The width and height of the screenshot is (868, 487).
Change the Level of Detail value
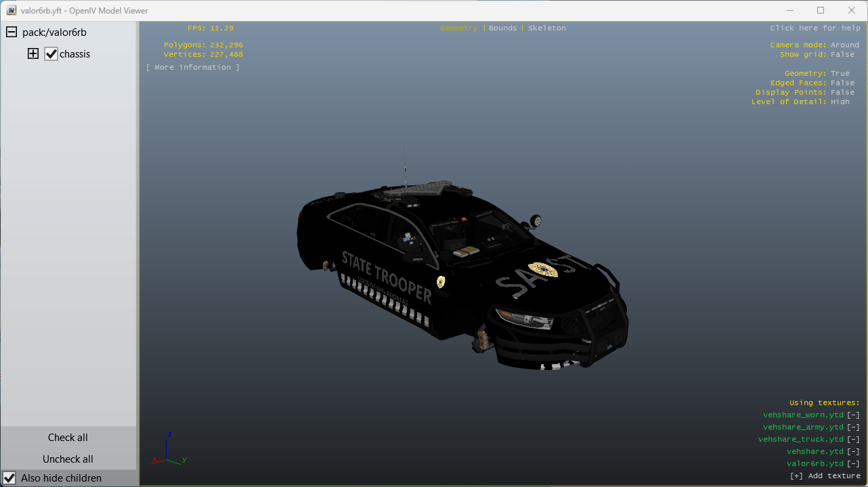coord(840,102)
